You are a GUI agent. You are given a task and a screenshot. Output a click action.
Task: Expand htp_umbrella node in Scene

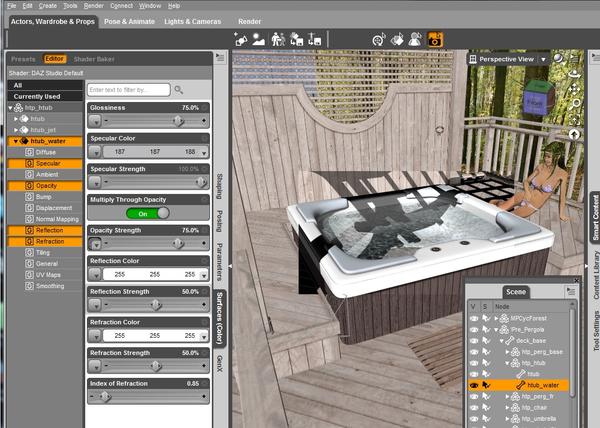tap(507, 419)
